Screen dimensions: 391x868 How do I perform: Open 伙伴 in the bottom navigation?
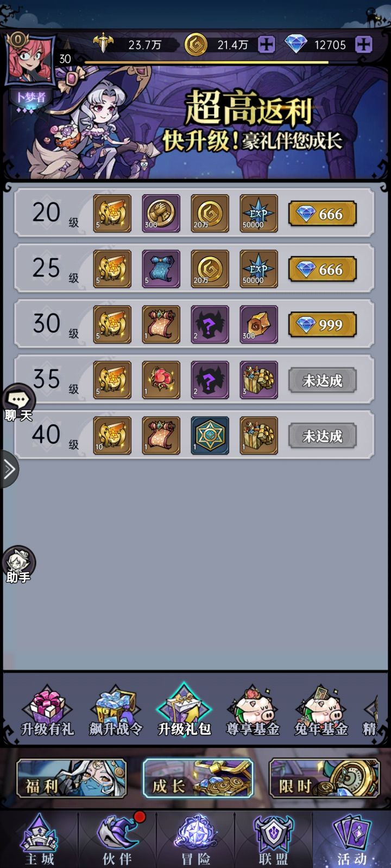click(117, 840)
